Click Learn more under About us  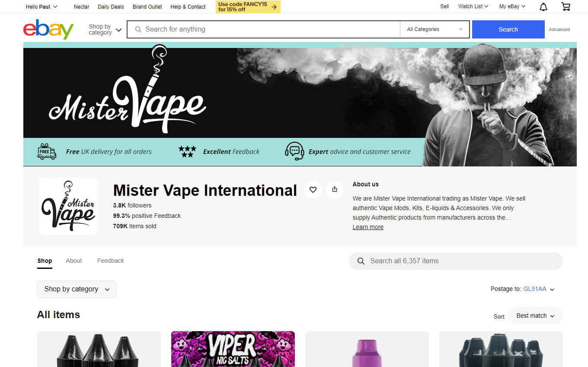[x=368, y=227]
